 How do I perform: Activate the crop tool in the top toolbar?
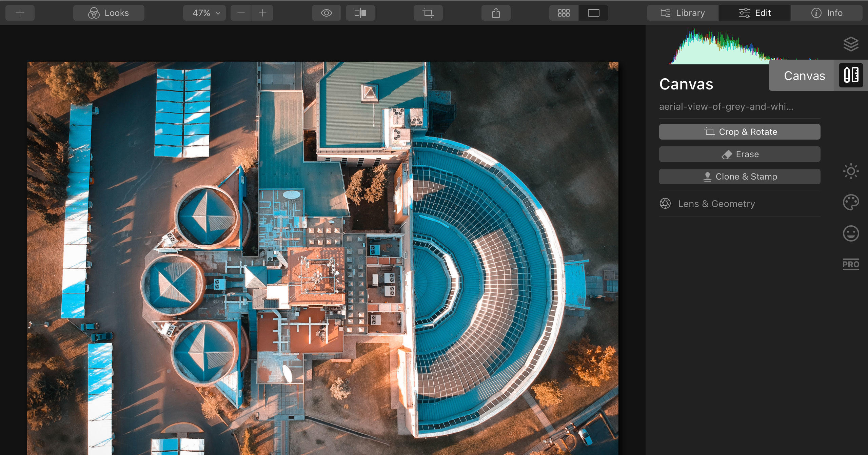[x=428, y=13]
